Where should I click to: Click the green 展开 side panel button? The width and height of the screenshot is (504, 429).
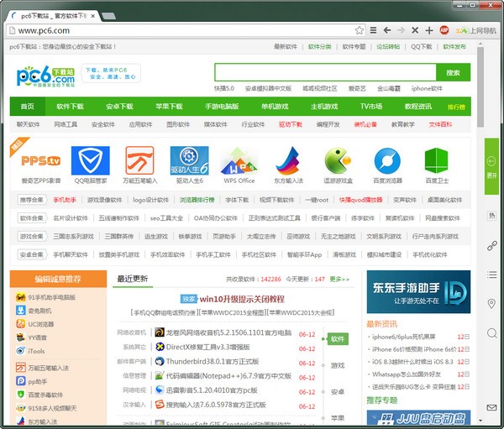pos(491,166)
